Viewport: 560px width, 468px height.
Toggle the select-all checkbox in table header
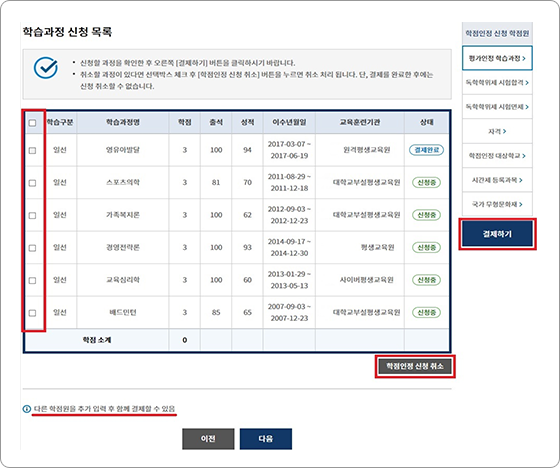(32, 123)
